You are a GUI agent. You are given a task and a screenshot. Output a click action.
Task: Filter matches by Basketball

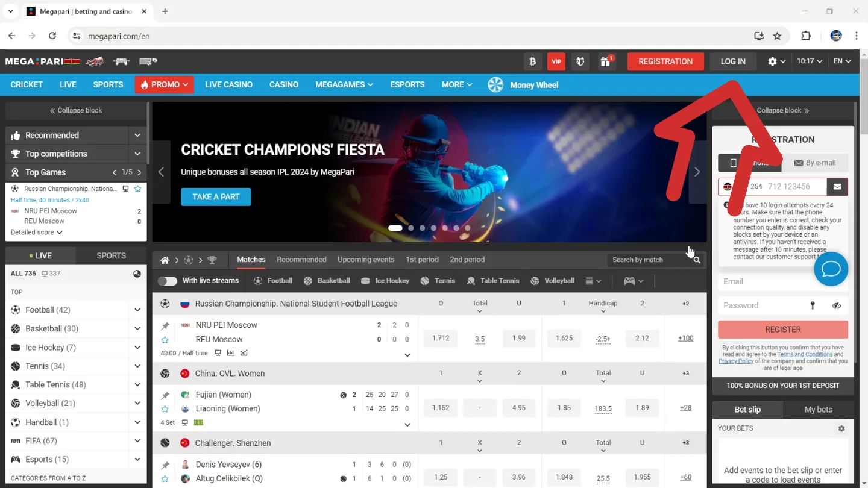[327, 281]
